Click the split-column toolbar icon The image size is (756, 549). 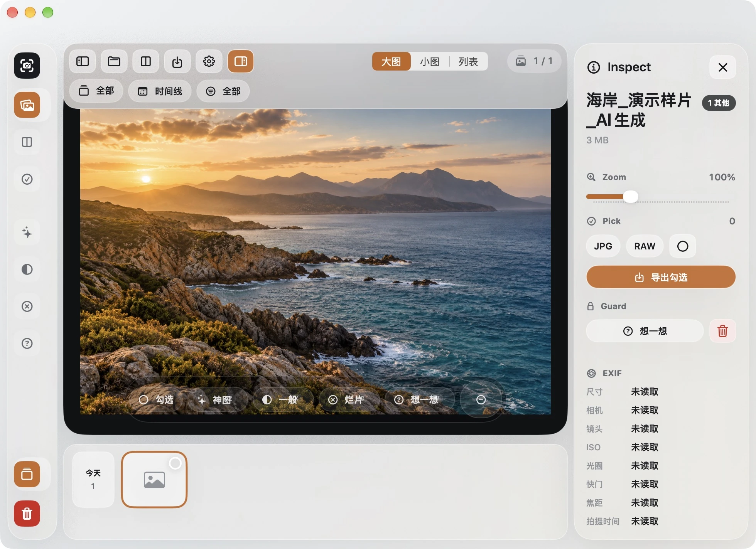click(x=146, y=61)
